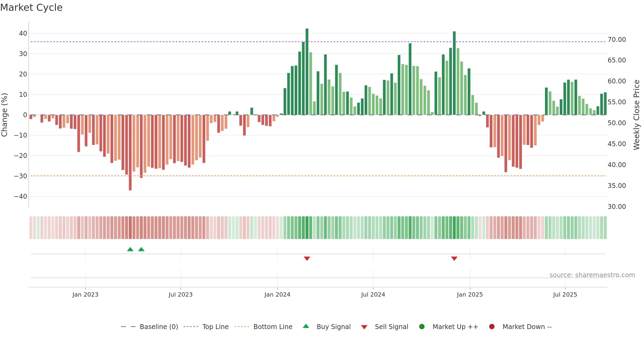Click the second green buy signal triangle
The width and height of the screenshot is (644, 362).
click(141, 249)
